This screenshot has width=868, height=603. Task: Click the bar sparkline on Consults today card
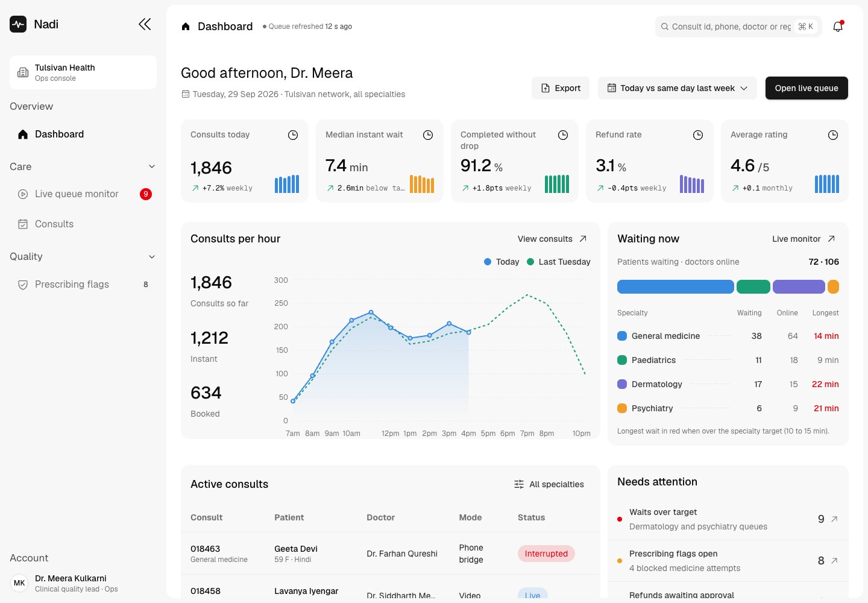pos(287,184)
